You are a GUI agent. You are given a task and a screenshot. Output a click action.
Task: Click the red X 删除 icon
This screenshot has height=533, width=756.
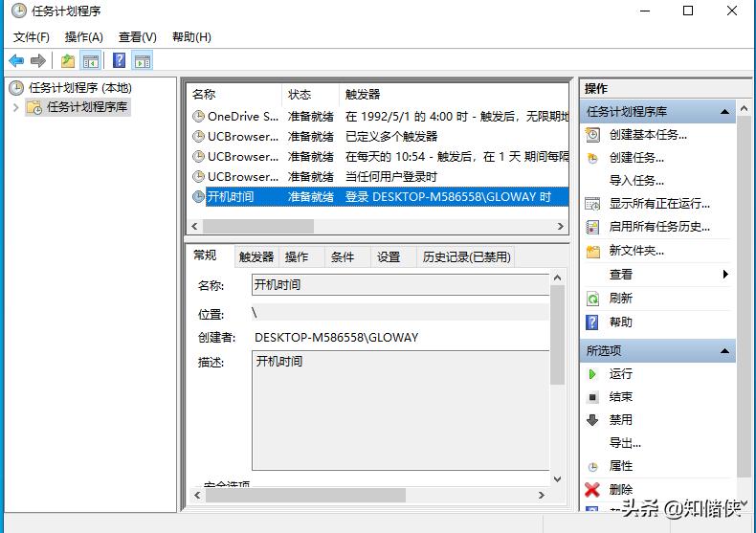pos(592,490)
